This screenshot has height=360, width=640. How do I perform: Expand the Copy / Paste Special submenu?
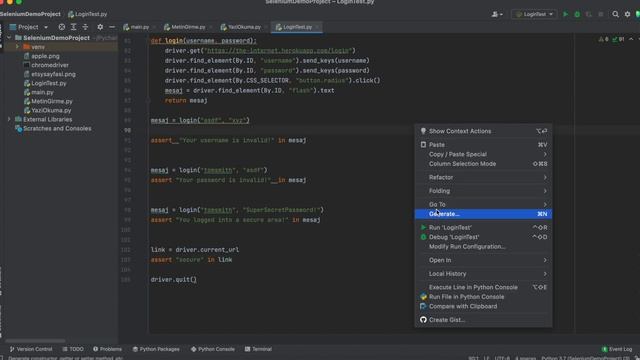click(483, 154)
